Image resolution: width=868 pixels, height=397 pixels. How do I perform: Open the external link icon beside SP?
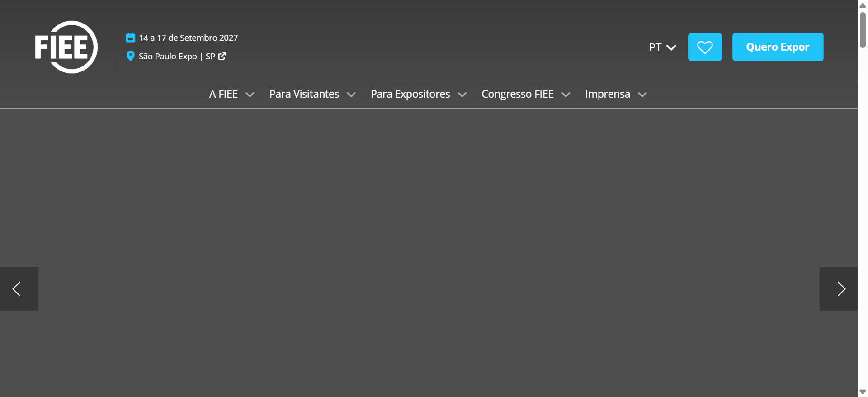click(222, 56)
